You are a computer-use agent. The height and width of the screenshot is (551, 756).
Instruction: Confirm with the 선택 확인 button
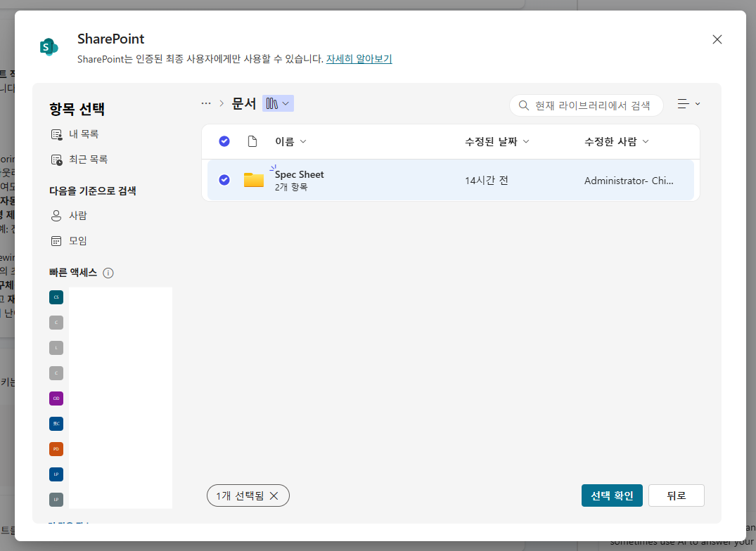pyautogui.click(x=612, y=495)
